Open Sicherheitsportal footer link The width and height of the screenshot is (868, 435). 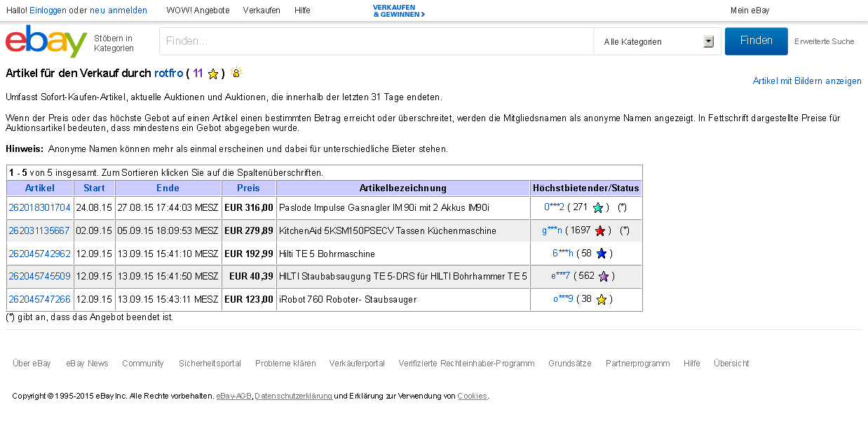[210, 364]
